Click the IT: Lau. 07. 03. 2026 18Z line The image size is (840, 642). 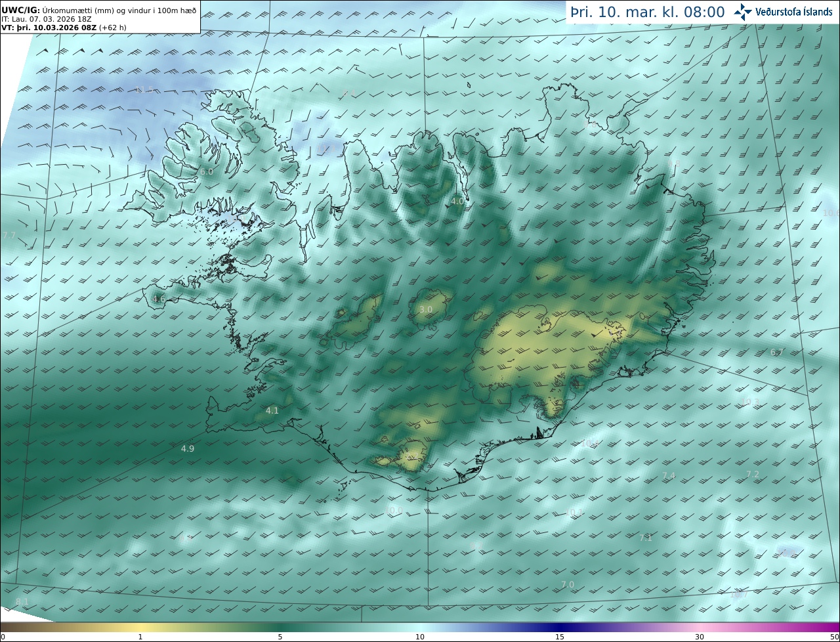point(45,19)
